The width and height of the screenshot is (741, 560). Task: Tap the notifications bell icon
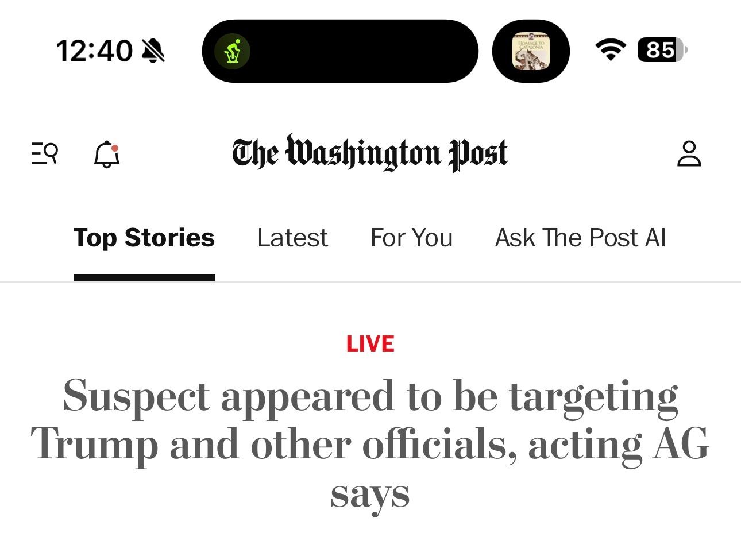pyautogui.click(x=106, y=155)
